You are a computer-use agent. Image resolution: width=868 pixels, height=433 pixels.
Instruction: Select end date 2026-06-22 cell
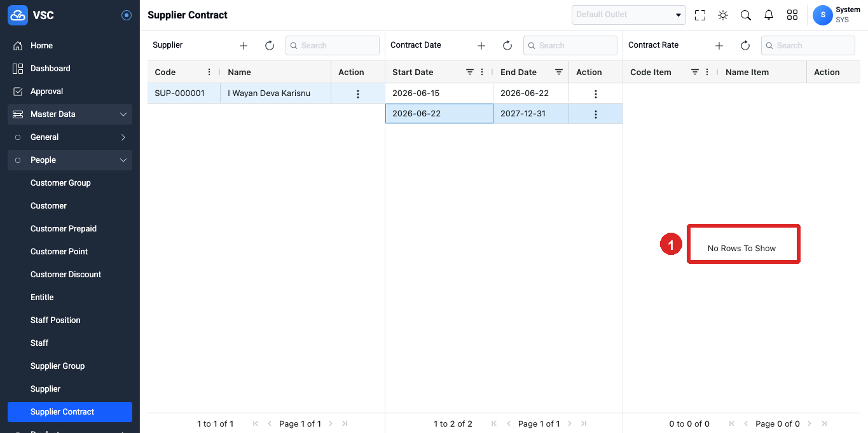pos(531,93)
